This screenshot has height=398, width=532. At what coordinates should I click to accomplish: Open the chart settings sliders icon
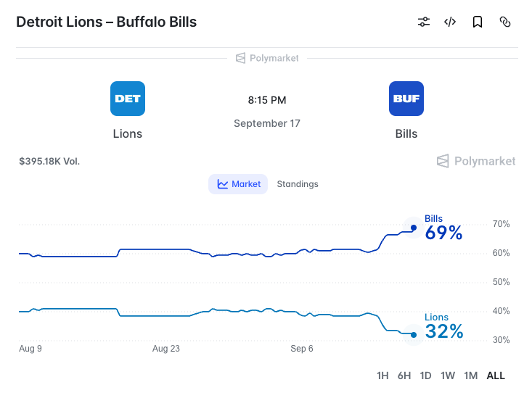tap(423, 22)
